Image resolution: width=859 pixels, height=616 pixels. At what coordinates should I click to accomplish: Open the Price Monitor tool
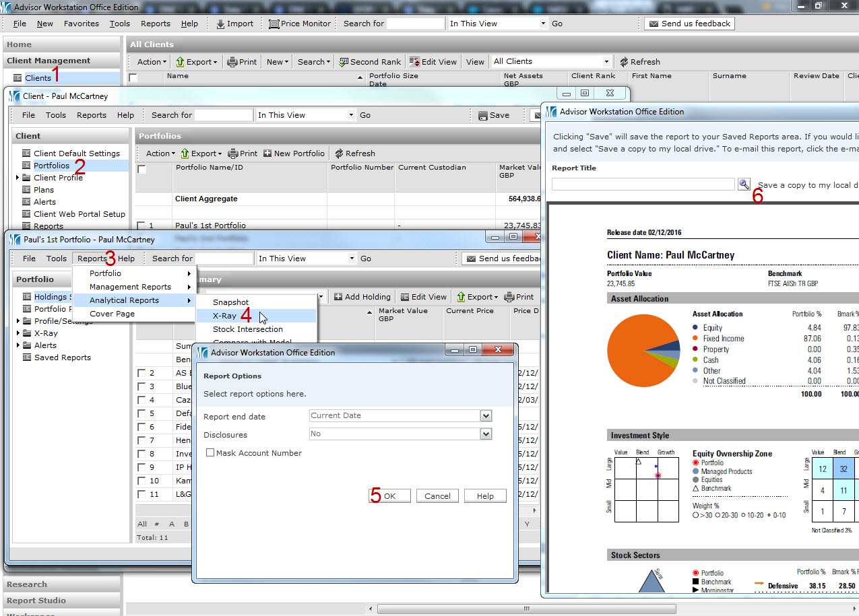point(274,24)
